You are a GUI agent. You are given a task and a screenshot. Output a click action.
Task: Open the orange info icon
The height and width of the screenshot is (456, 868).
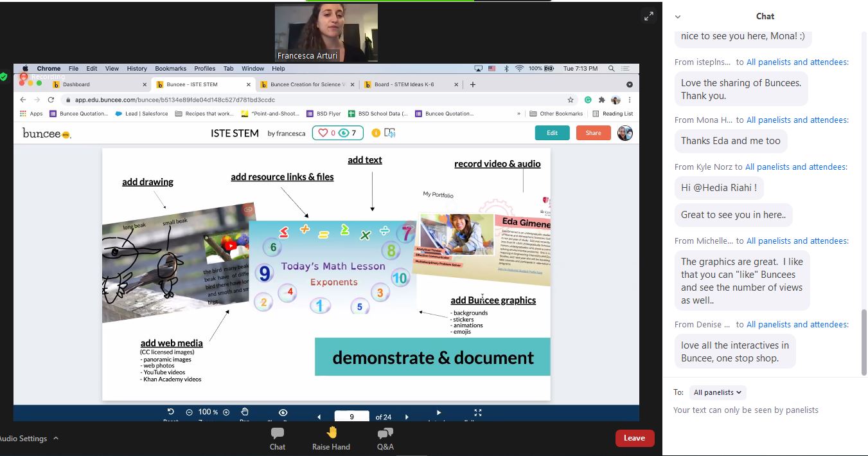click(x=376, y=133)
